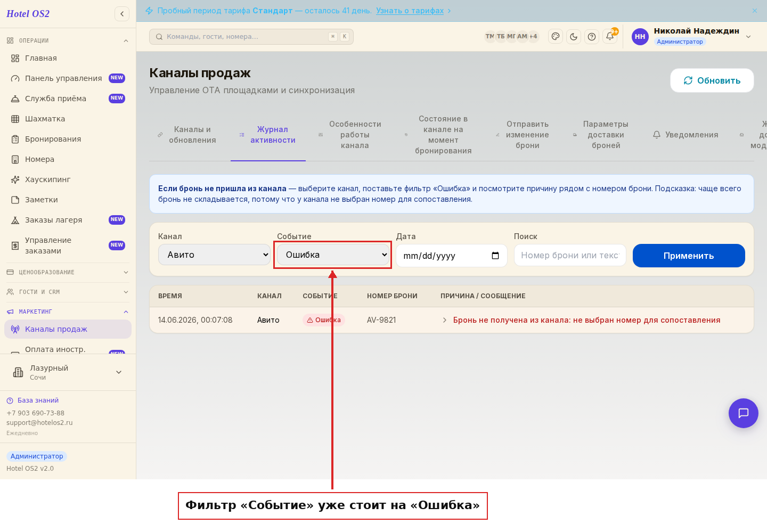
Task: Open the color theme palette icon
Action: click(x=556, y=37)
